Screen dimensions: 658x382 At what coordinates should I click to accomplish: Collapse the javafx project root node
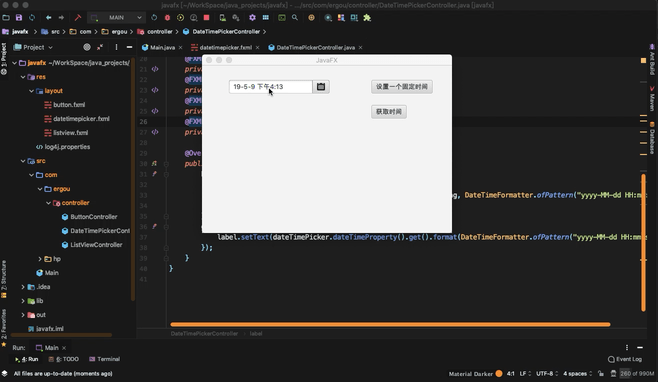[x=14, y=63]
